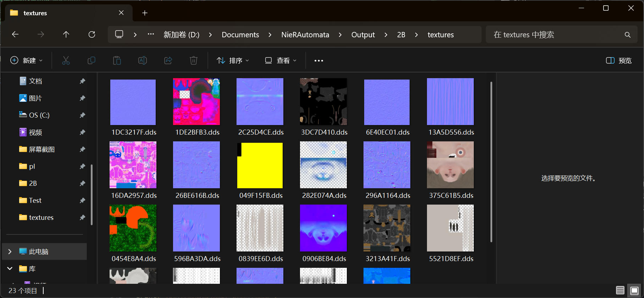Open the 排序 sort dropdown
Image resolution: width=644 pixels, height=298 pixels.
(x=233, y=61)
